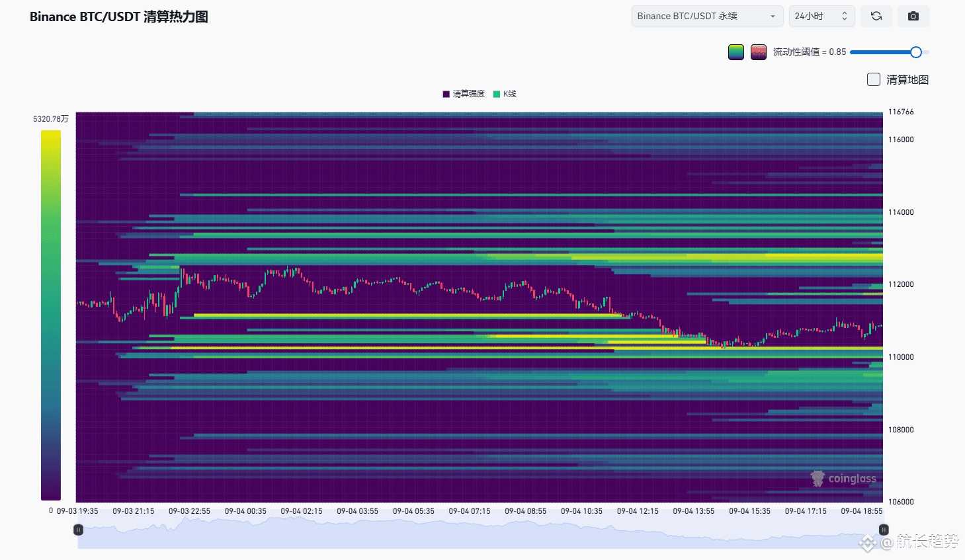Click the 09-04 02:15 time axis label
Screen dimensions: 965x560
pos(302,511)
